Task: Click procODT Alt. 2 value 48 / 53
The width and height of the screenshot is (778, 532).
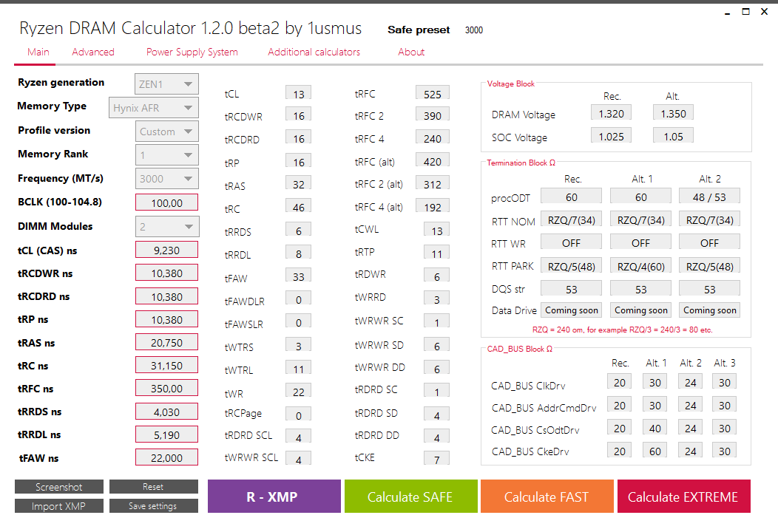Action: click(x=709, y=197)
